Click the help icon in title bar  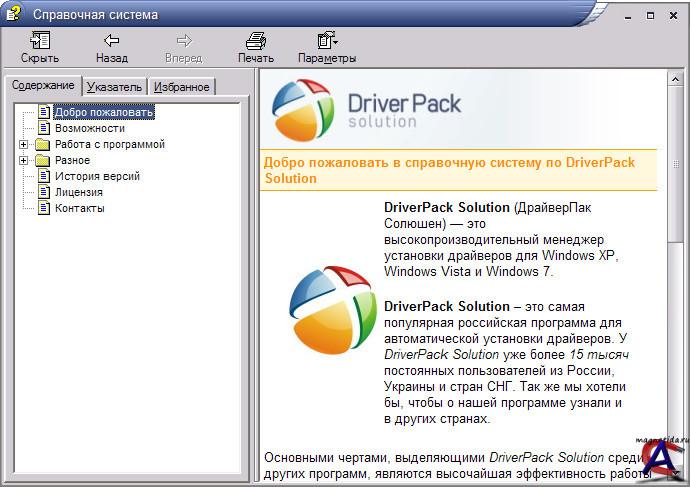12,14
